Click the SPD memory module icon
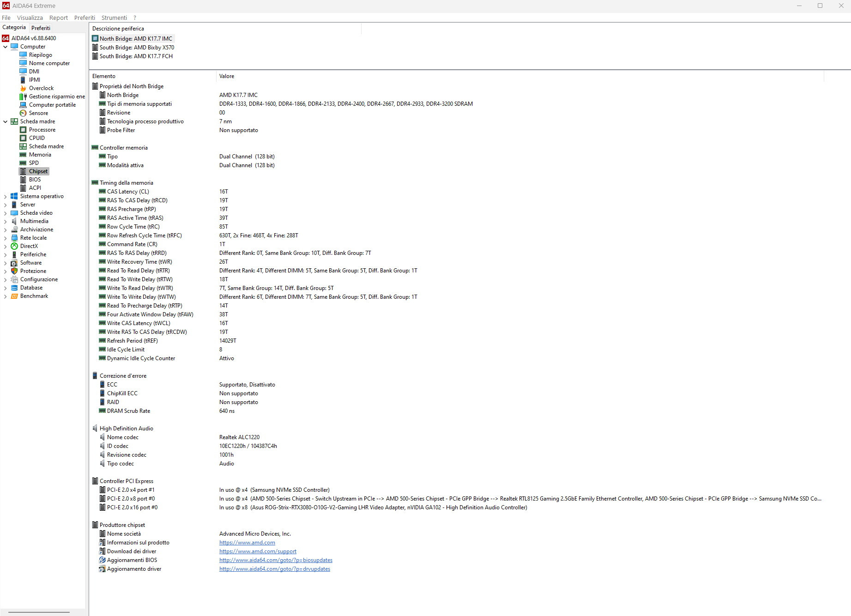Image resolution: width=851 pixels, height=616 pixels. coord(23,163)
